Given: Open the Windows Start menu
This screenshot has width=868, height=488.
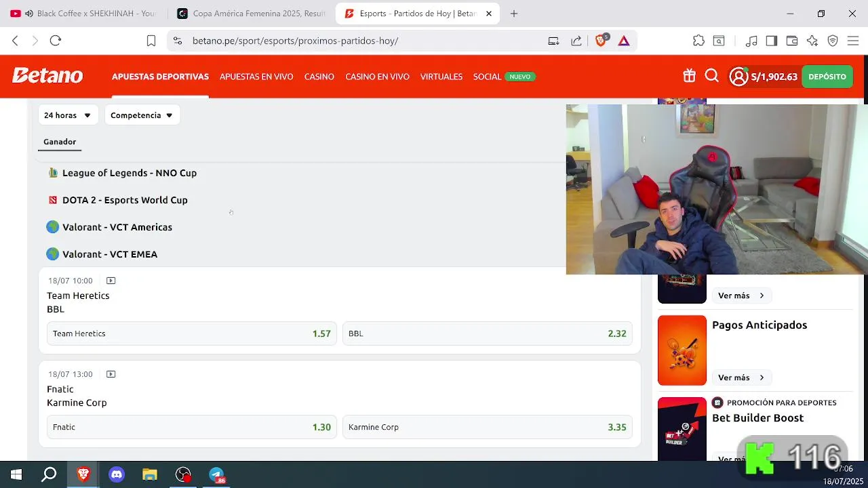Looking at the screenshot, I should point(16,474).
